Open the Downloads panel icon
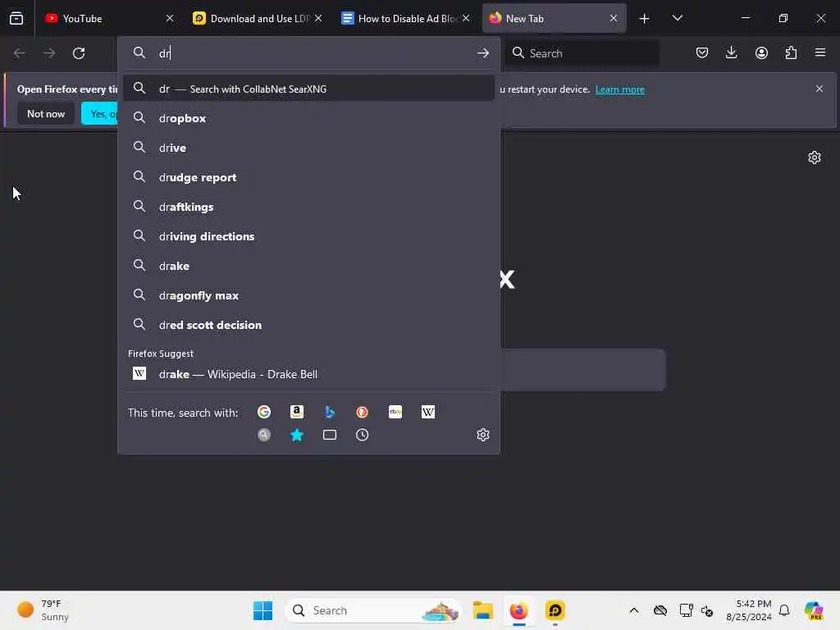Image resolution: width=840 pixels, height=630 pixels. (731, 52)
